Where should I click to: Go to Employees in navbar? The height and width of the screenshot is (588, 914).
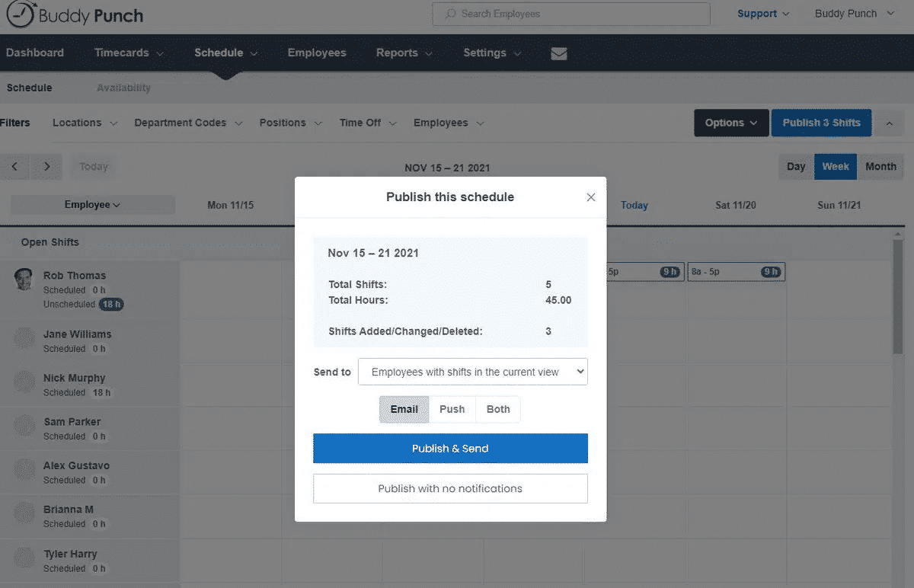tap(317, 53)
